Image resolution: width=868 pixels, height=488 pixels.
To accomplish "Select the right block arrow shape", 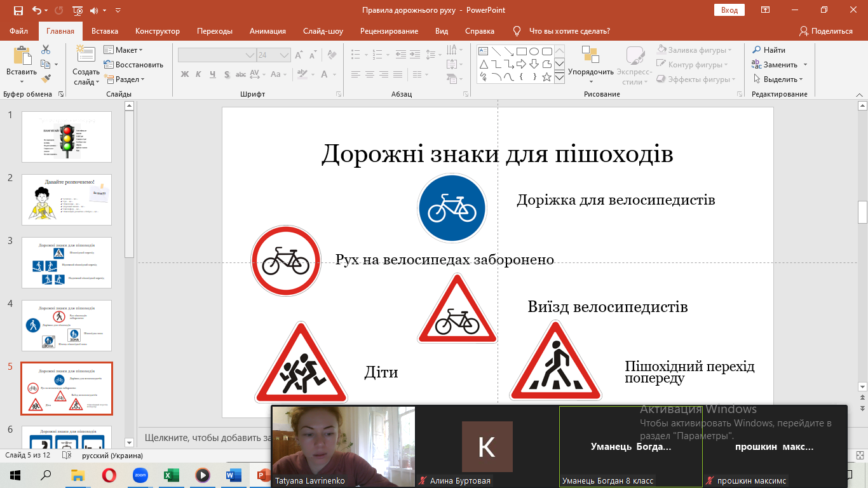I will click(521, 64).
